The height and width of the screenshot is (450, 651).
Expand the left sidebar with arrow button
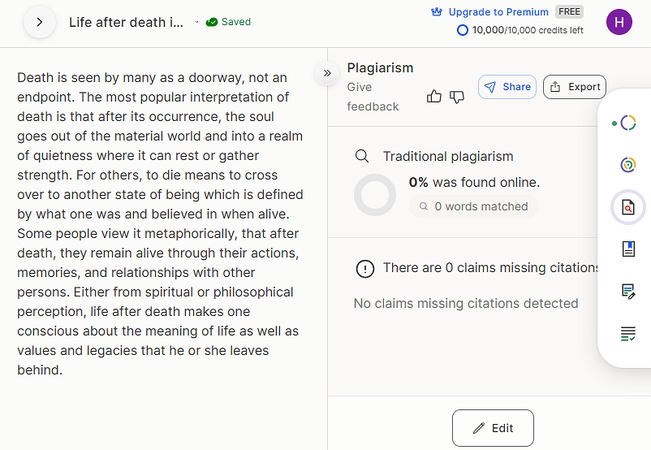point(39,21)
